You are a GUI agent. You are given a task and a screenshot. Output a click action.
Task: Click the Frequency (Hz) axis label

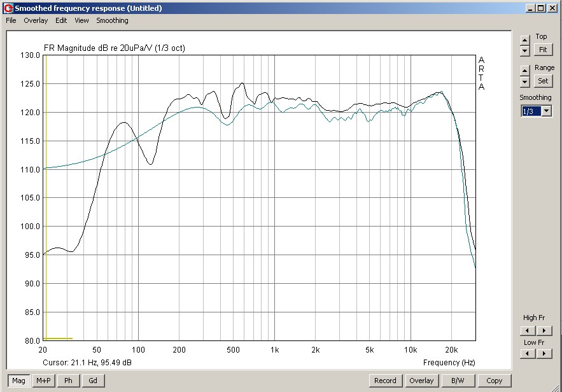[x=449, y=362]
